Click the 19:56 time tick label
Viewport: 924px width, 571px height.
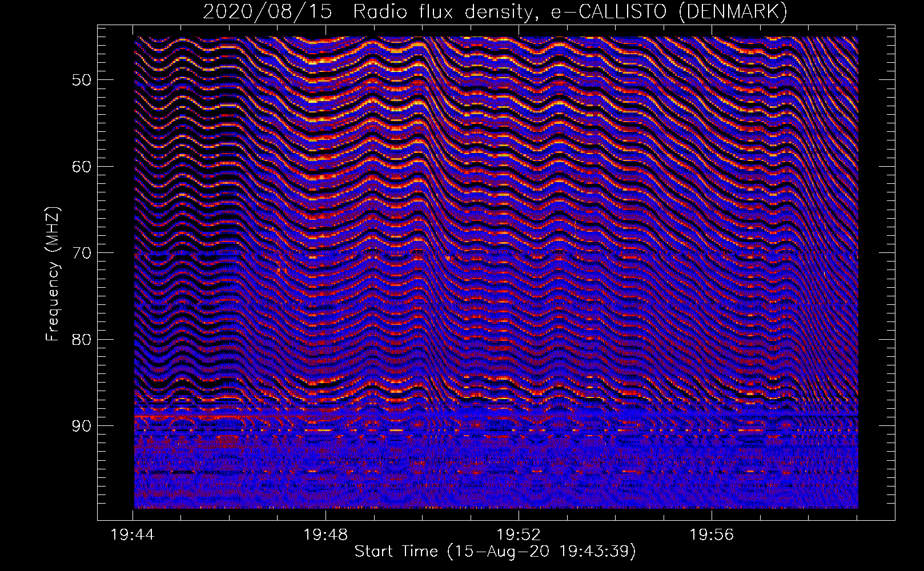[712, 535]
